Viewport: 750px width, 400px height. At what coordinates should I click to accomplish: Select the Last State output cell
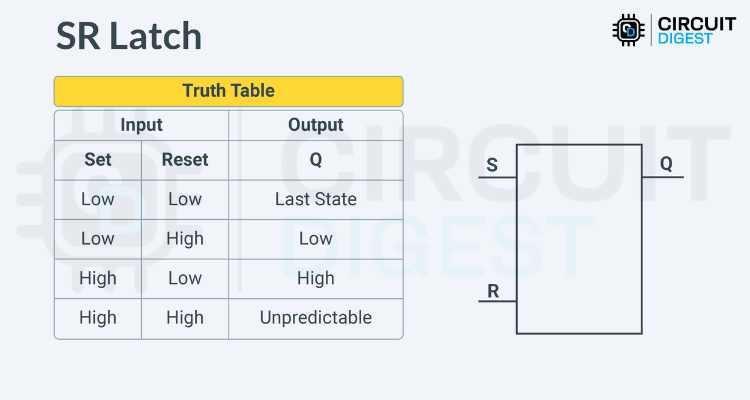(x=315, y=199)
